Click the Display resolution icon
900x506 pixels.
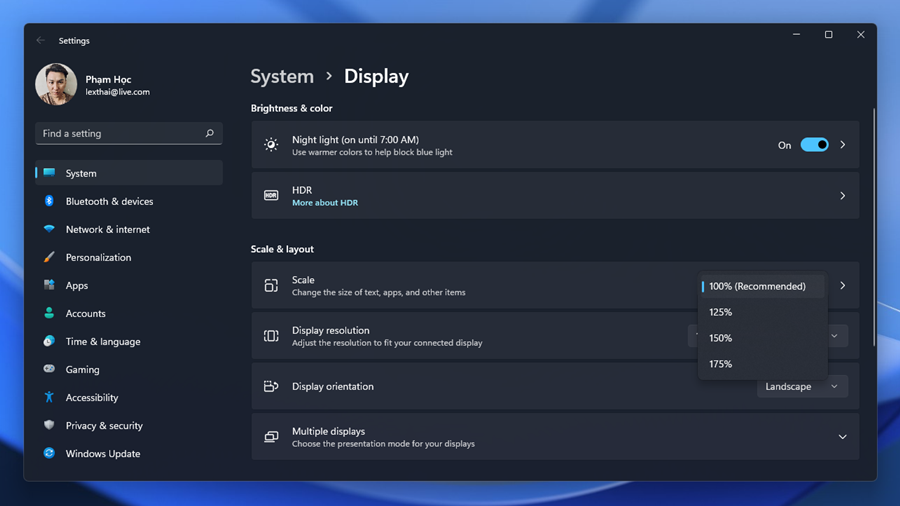[271, 336]
